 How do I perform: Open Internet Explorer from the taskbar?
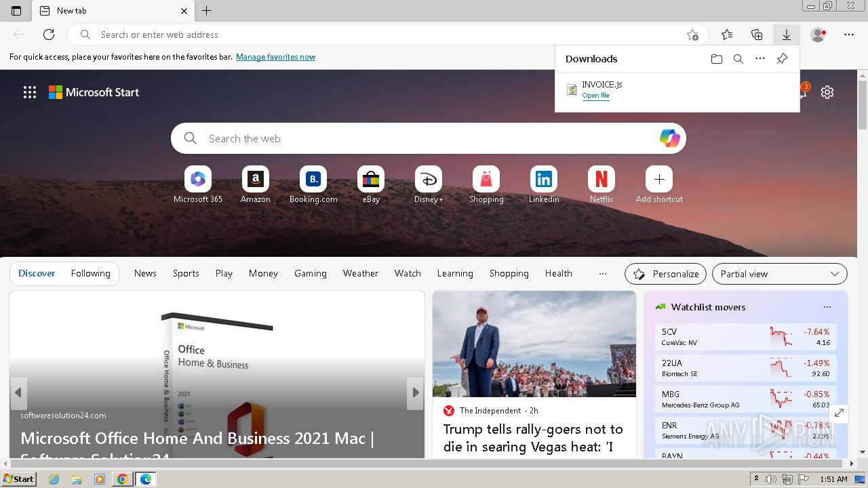[54, 479]
